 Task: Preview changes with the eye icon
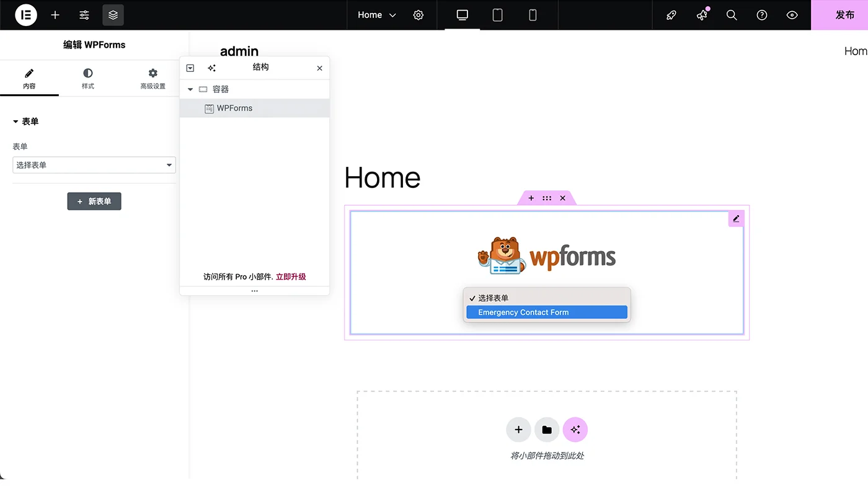click(x=792, y=15)
